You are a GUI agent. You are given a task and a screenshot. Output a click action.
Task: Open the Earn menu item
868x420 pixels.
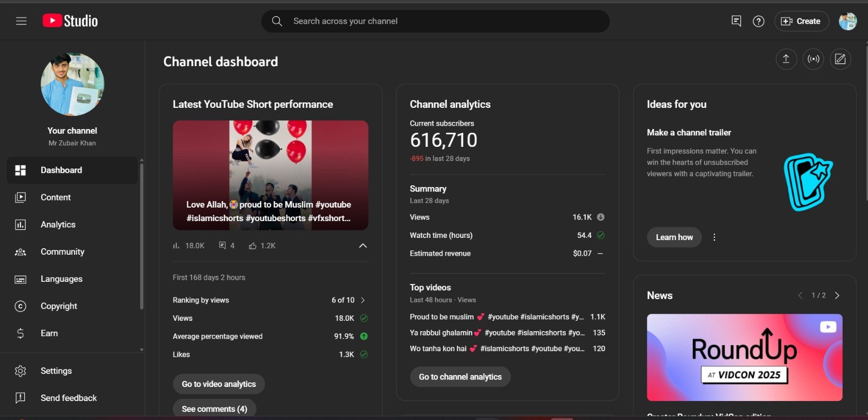[72, 333]
